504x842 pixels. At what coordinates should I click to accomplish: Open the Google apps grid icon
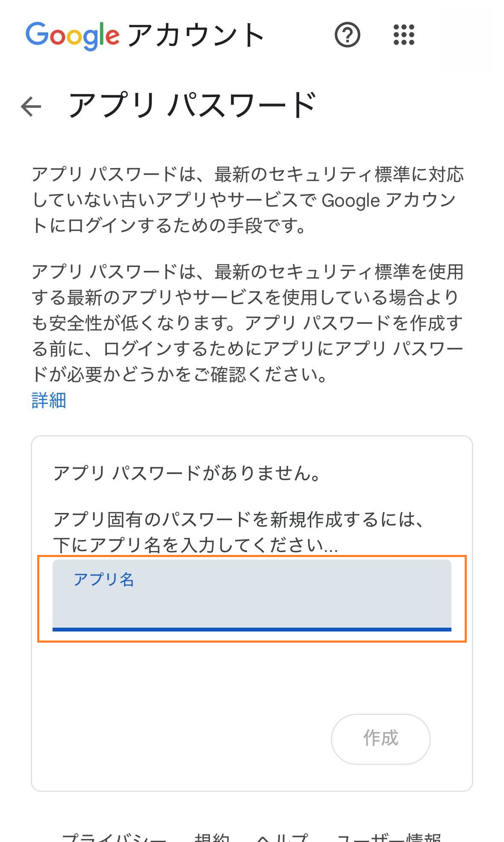tap(404, 35)
